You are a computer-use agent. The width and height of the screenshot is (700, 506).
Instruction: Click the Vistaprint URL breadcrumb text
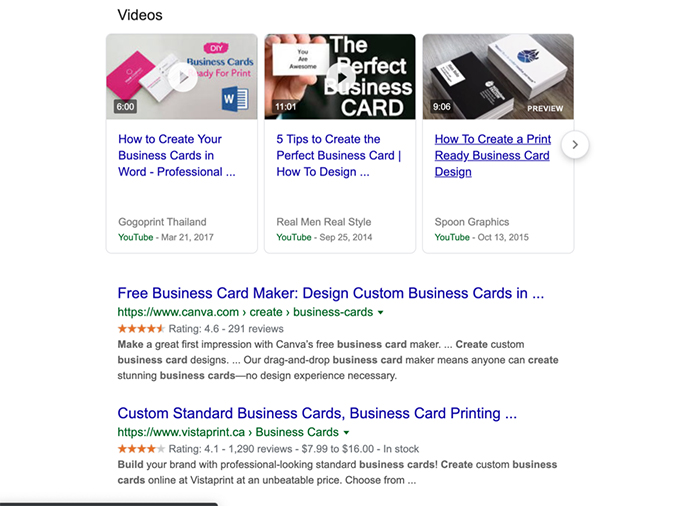coord(227,433)
